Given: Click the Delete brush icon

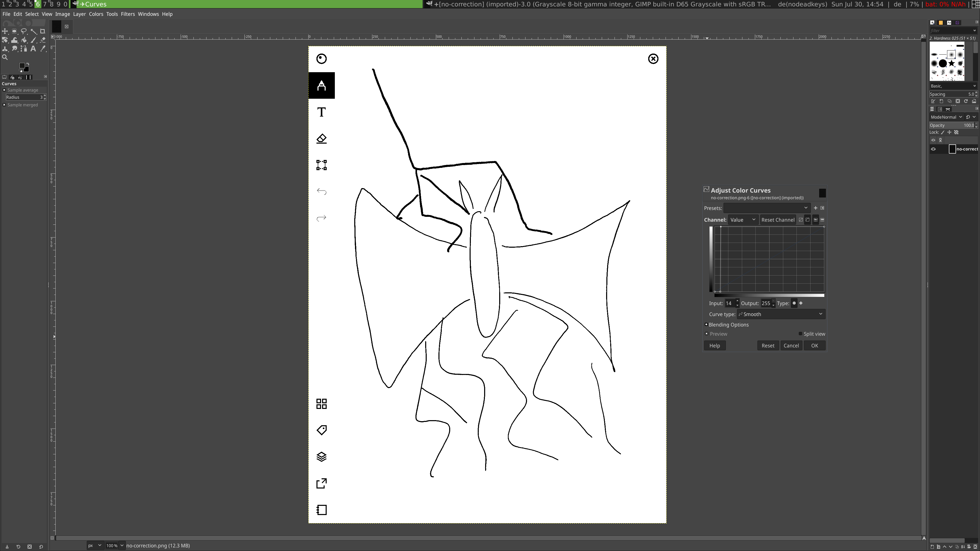Looking at the screenshot, I should pyautogui.click(x=958, y=101).
